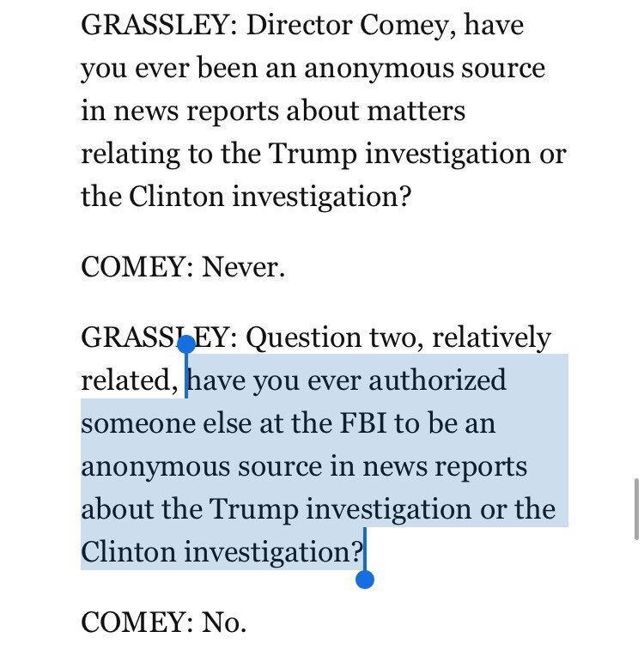Click highlighted "Trump investigation or the"
This screenshot has height=650, width=644.
[382, 509]
